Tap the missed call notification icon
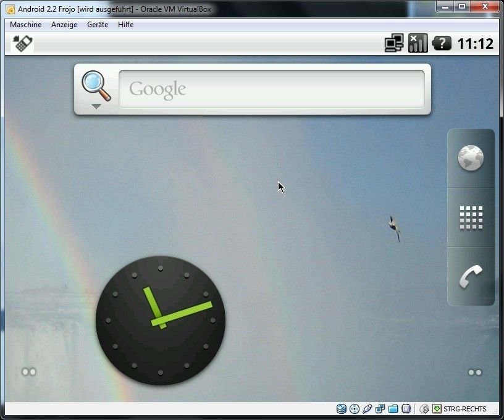 tap(22, 43)
